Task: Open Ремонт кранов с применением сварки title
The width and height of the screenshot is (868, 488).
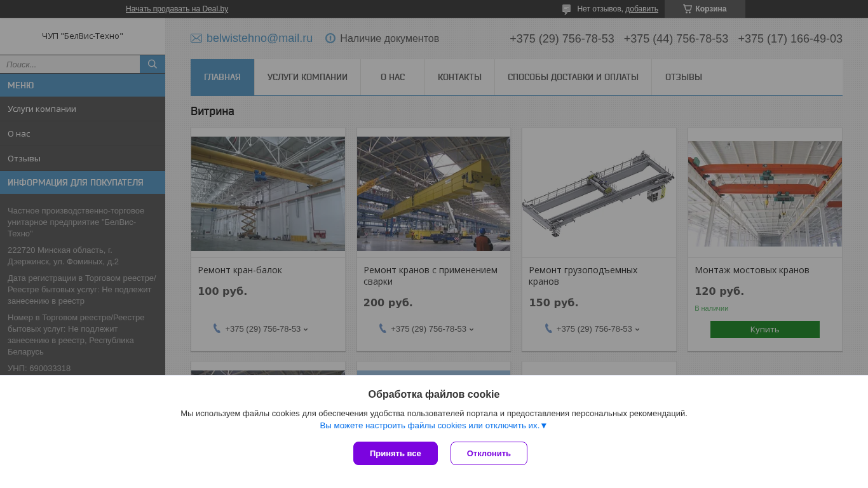Action: tap(430, 276)
